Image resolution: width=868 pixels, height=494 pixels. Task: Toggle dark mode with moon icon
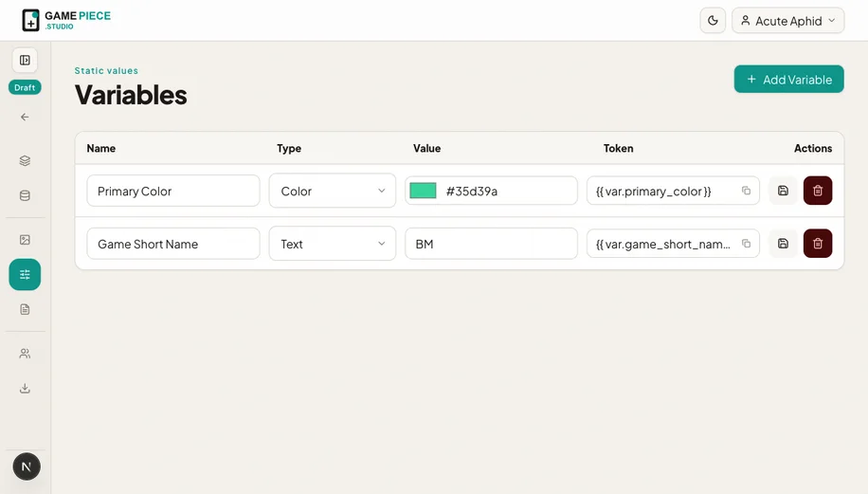(x=713, y=21)
